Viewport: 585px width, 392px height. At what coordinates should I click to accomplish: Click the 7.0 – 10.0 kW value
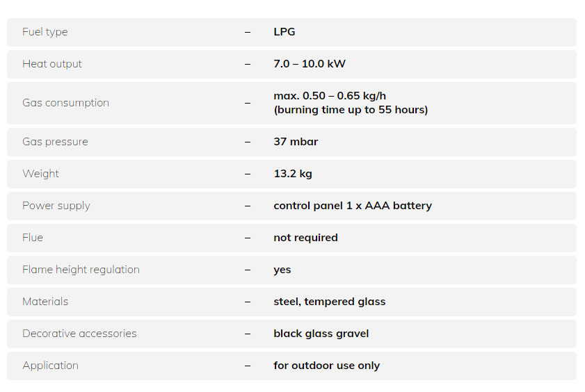tap(310, 64)
